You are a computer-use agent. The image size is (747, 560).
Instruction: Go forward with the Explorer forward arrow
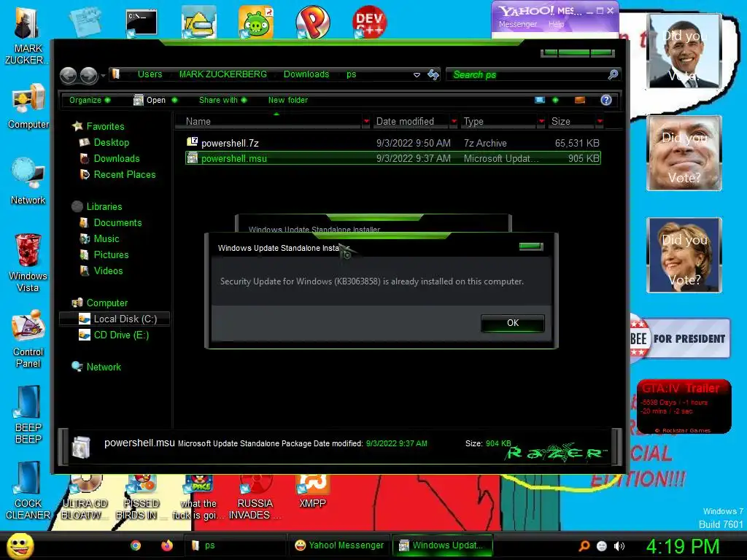(x=88, y=75)
